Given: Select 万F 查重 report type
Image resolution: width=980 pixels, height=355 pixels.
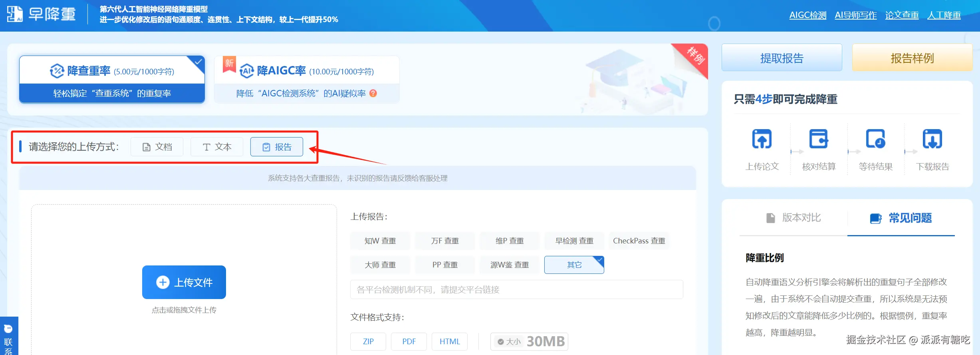Looking at the screenshot, I should click(x=445, y=241).
